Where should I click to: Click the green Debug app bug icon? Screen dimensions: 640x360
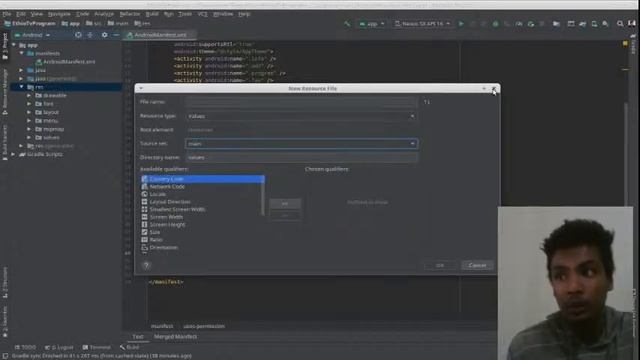496,24
